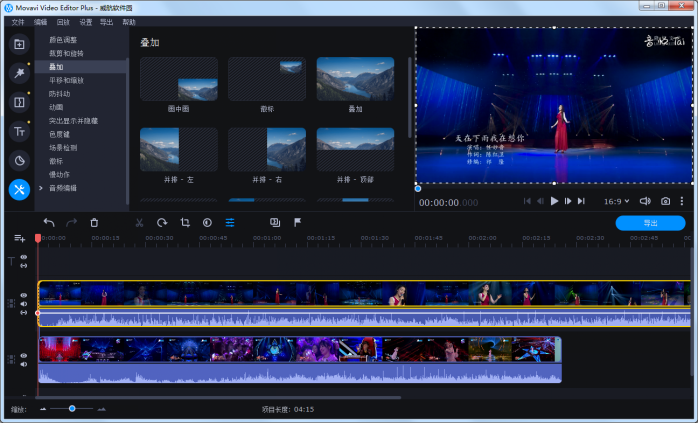Screen dimensions: 698x423
Task: Add a marker with the flag icon
Action: [297, 223]
